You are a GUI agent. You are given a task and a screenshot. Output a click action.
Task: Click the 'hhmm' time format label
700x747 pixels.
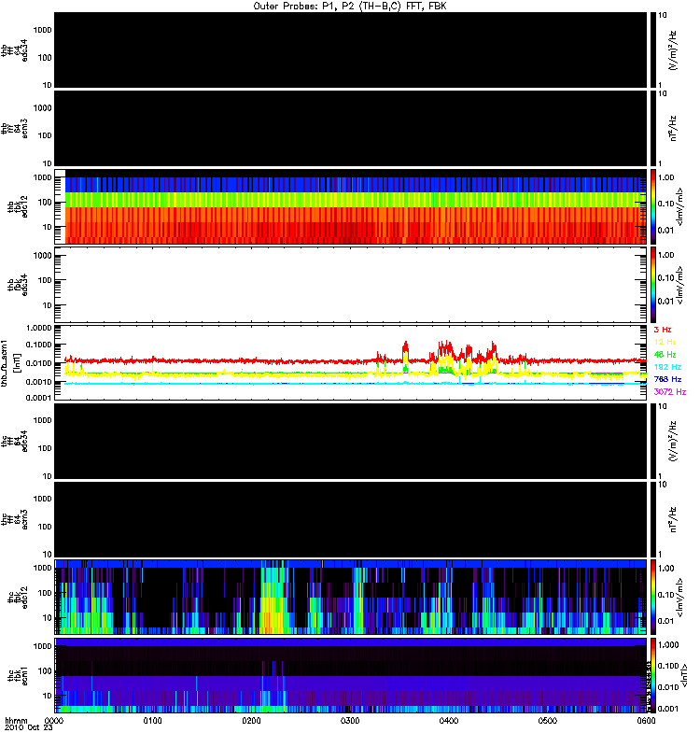tap(16, 721)
